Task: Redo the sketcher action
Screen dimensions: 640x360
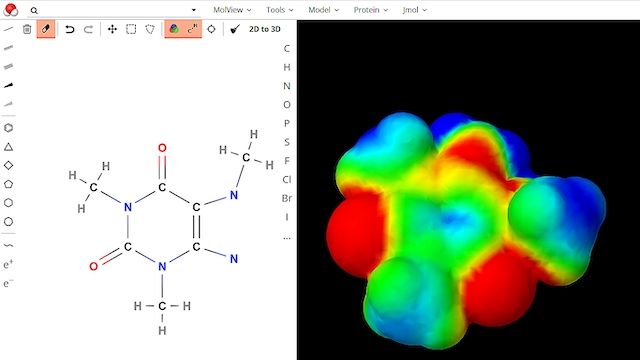Action: 88,29
